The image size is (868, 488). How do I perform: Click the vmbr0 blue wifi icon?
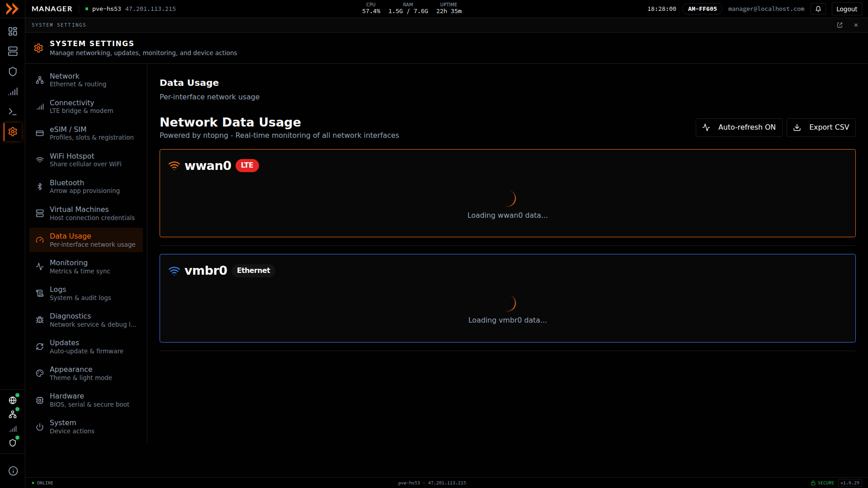174,271
